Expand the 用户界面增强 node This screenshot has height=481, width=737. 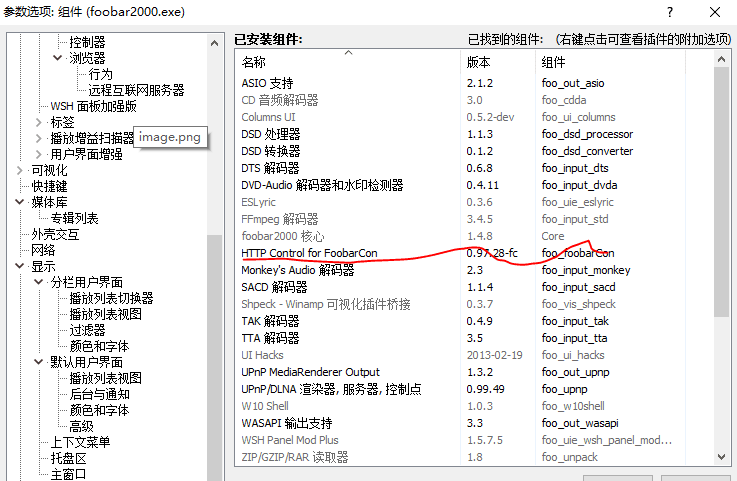point(39,154)
